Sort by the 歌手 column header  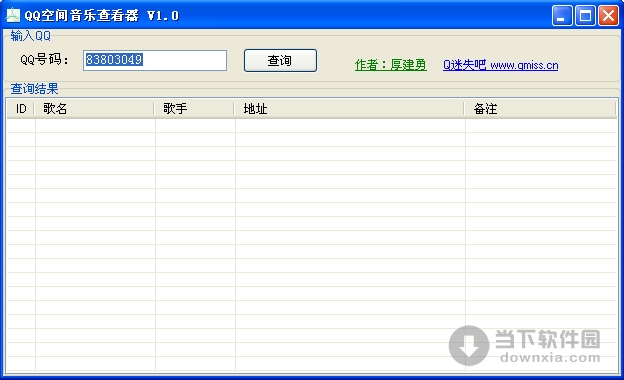click(x=194, y=109)
